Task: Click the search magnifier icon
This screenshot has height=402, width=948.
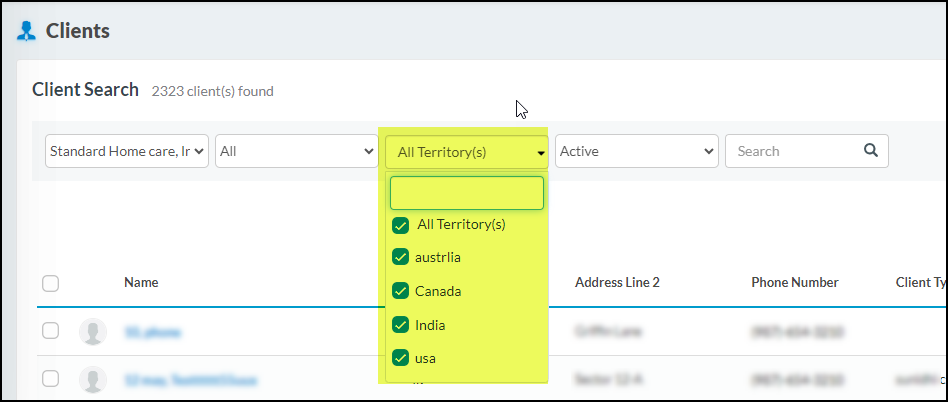Action: 870,151
